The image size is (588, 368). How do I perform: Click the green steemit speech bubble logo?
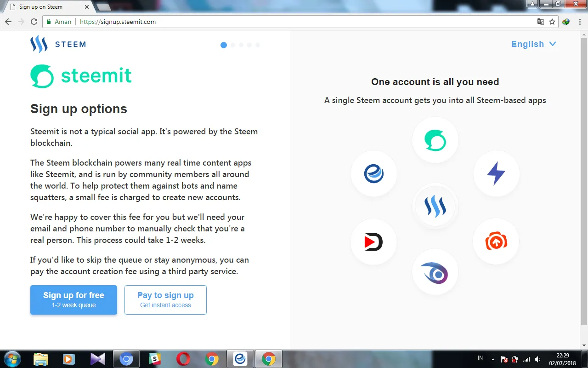[x=42, y=76]
